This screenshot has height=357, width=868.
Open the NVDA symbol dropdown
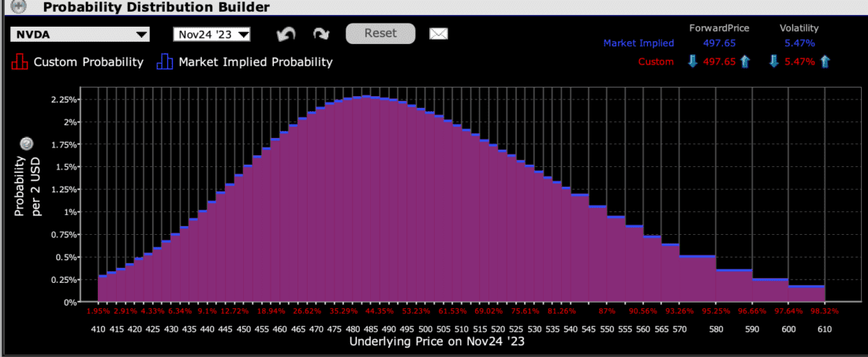[x=80, y=35]
